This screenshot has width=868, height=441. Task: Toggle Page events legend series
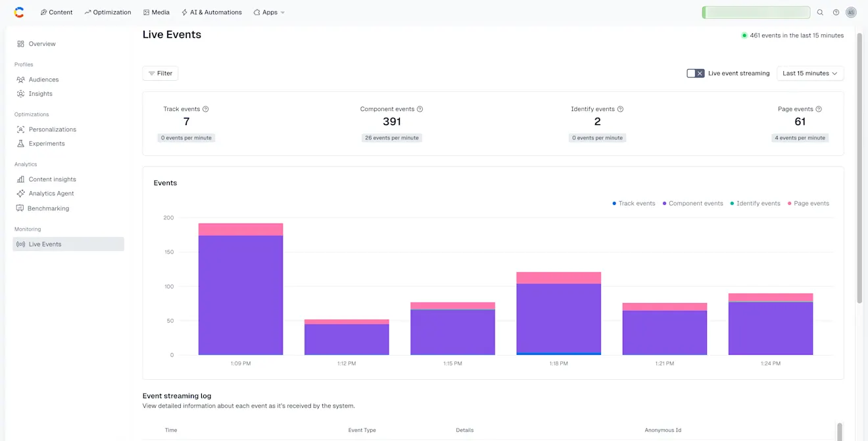click(x=809, y=204)
